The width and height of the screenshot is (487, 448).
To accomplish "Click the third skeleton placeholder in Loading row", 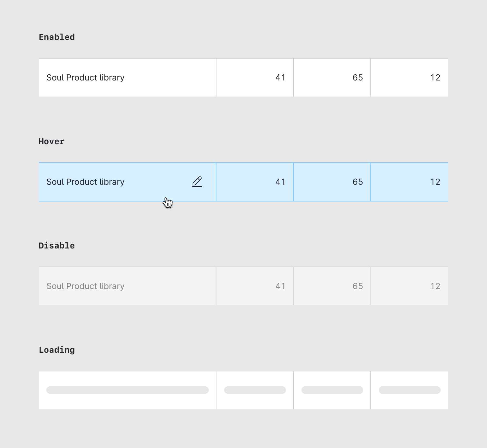I will tap(332, 390).
